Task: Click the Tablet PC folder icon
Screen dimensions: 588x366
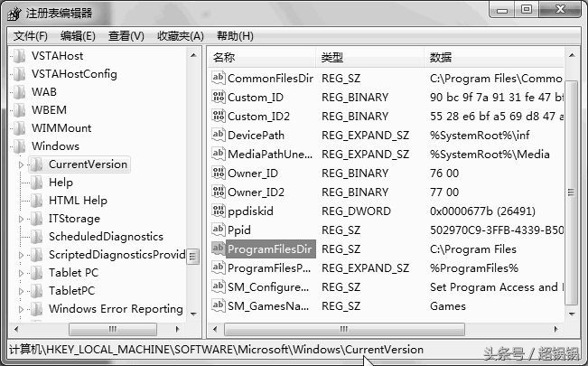Action: [37, 273]
